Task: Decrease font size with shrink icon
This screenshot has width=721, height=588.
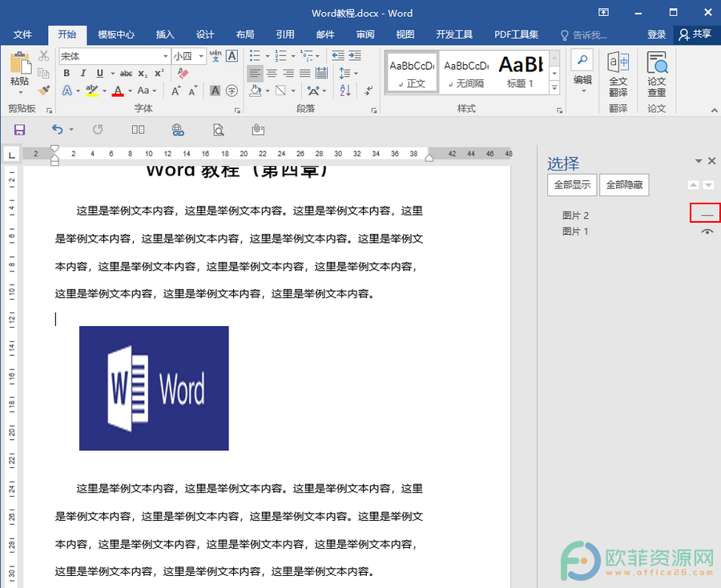Action: click(192, 91)
